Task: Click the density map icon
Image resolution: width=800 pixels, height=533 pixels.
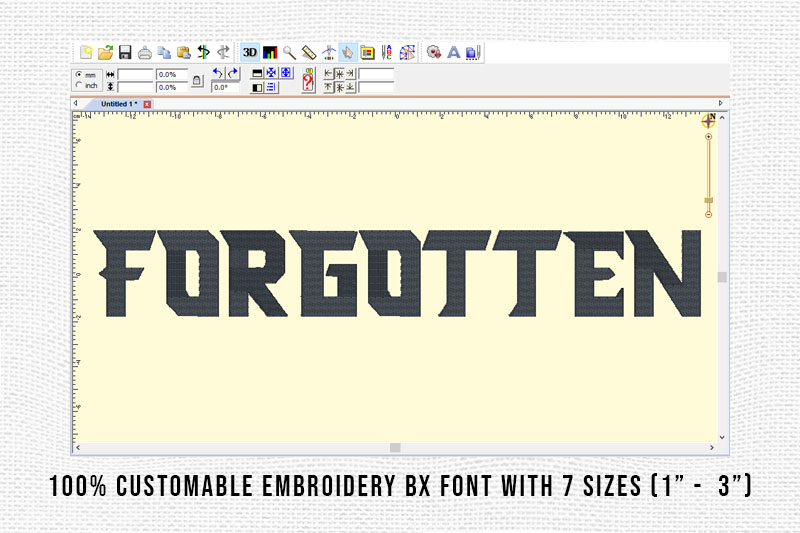Action: (x=407, y=53)
